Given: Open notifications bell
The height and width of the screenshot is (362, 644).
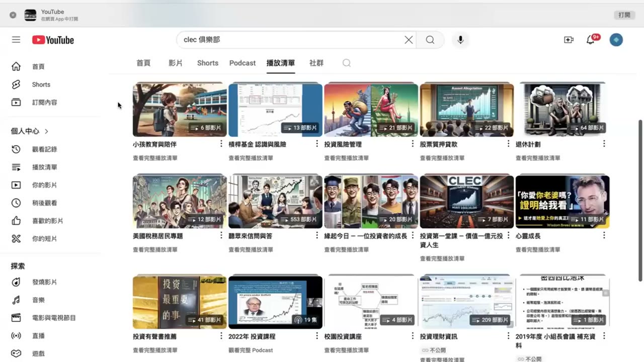Looking at the screenshot, I should [x=591, y=40].
